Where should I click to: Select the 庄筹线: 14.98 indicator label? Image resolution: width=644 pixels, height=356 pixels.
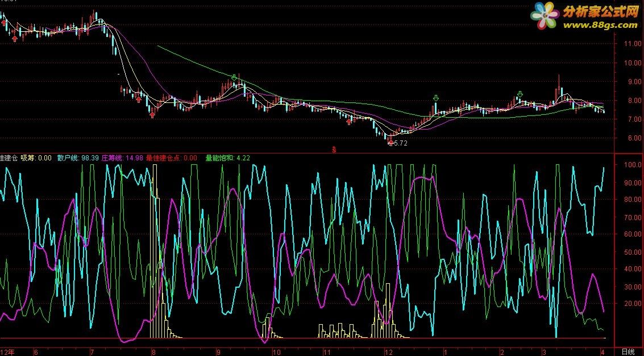pos(122,158)
